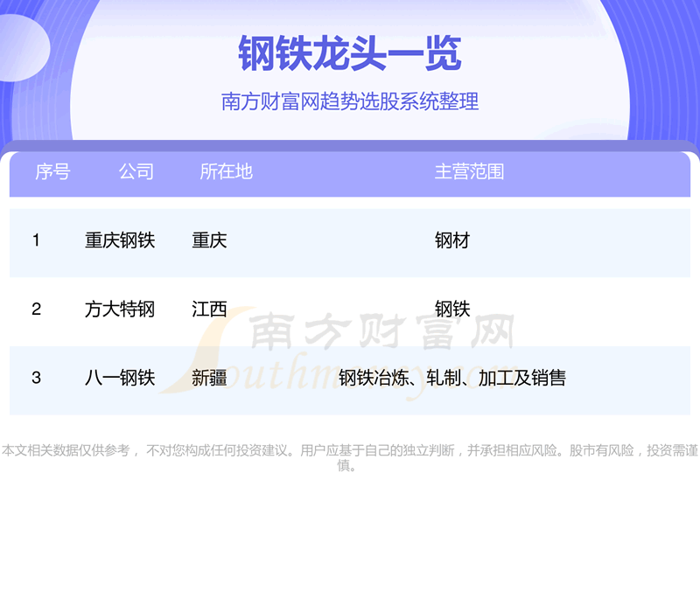The width and height of the screenshot is (700, 612).
Task: Click row number 2 in the table
Action: [x=36, y=309]
